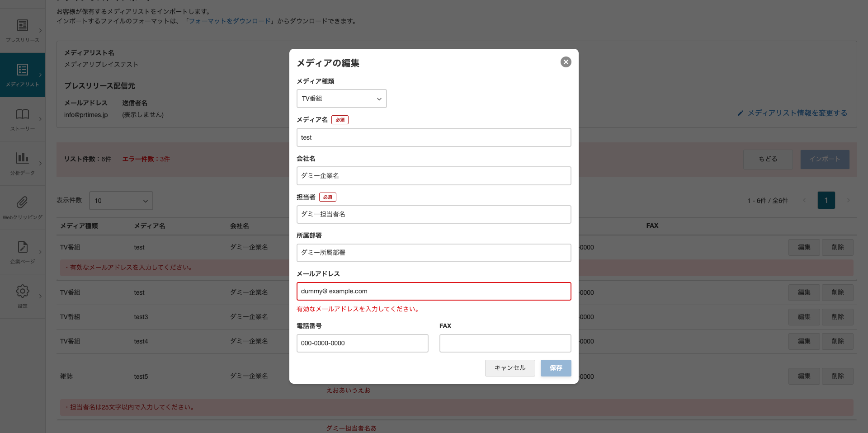The image size is (868, 433).
Task: Click the pencil icon beside メディアリスト情報を変更する
Action: (740, 113)
